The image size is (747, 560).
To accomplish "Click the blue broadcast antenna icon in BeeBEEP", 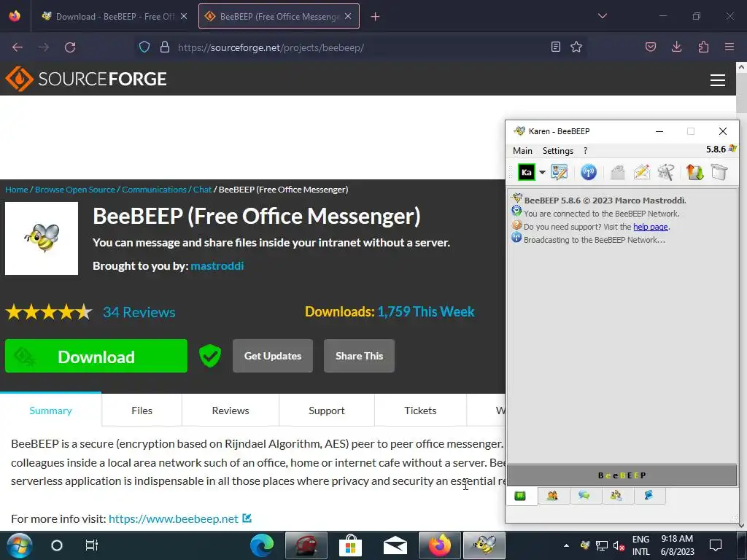I will 589,172.
